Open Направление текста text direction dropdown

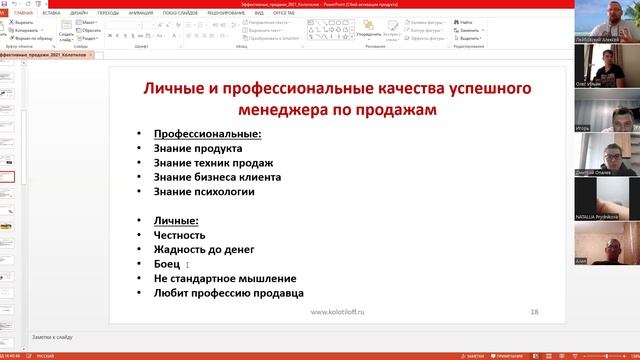coord(267,22)
